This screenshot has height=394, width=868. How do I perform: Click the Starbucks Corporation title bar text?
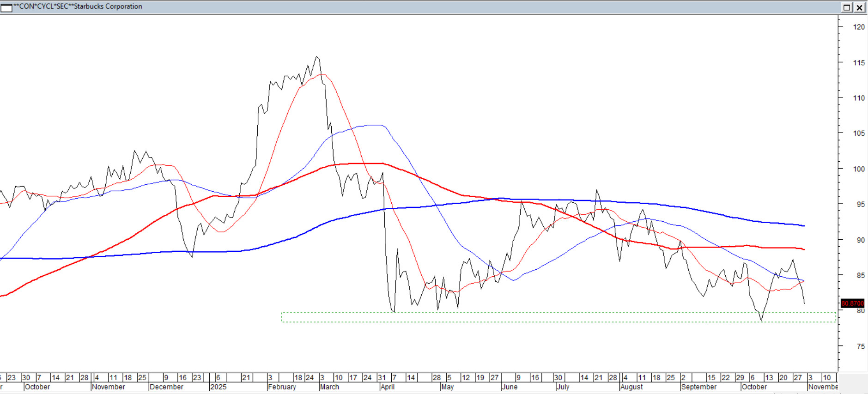pyautogui.click(x=78, y=6)
